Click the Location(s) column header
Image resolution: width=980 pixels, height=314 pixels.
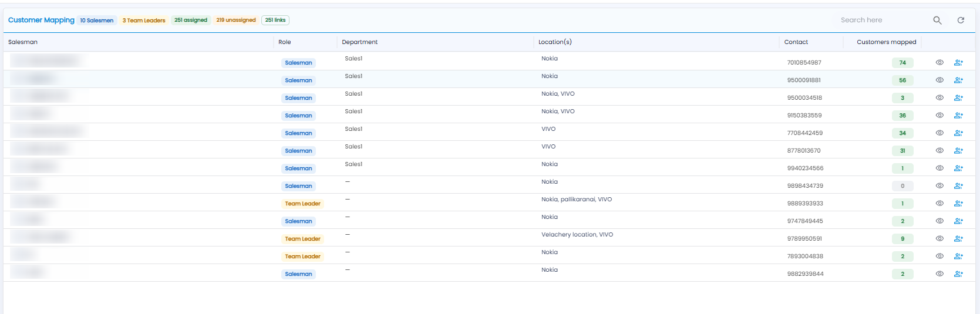555,42
